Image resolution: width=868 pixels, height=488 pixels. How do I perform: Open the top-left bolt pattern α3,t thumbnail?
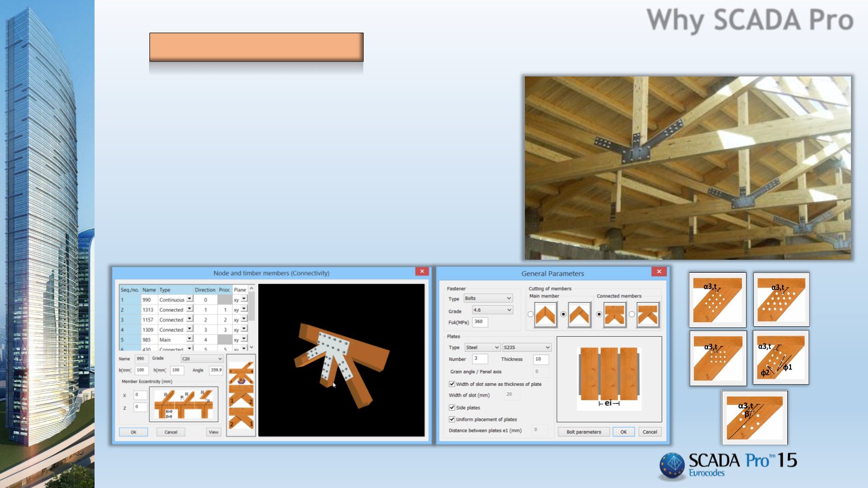click(718, 300)
